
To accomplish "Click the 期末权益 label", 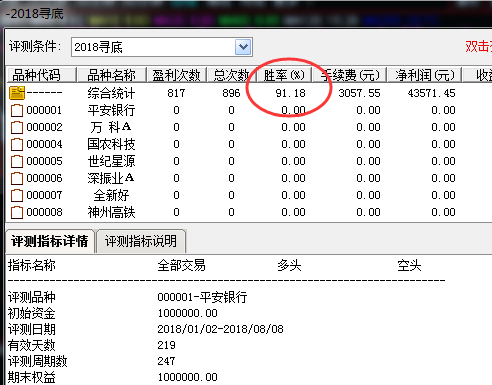I will pos(32,377).
